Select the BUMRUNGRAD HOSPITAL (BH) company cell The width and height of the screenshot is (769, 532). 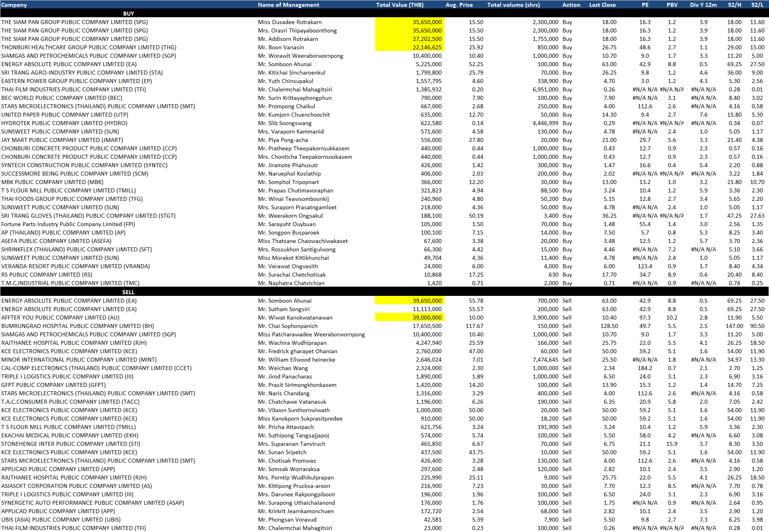77,326
